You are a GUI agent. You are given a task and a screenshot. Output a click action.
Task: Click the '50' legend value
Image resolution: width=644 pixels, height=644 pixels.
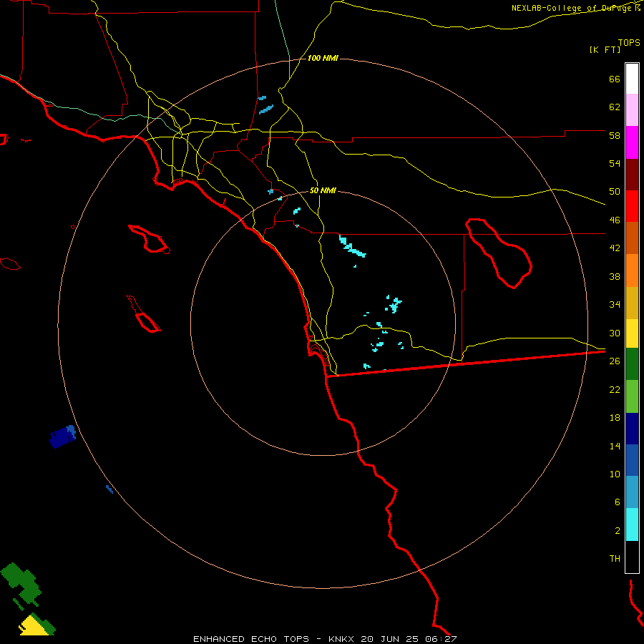click(615, 192)
